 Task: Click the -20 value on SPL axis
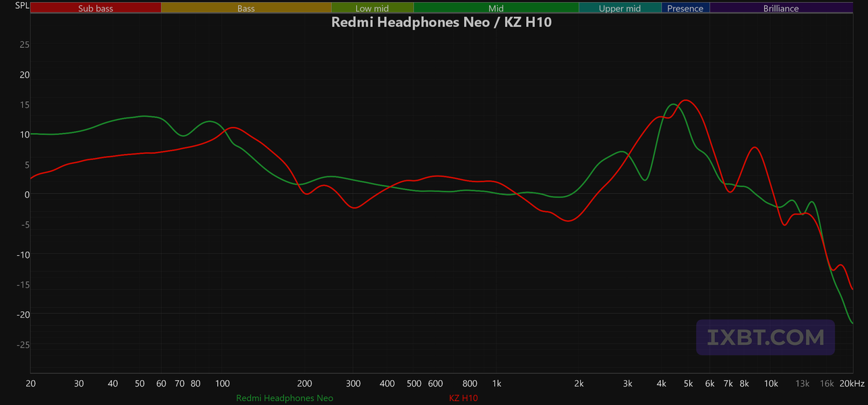tap(22, 315)
